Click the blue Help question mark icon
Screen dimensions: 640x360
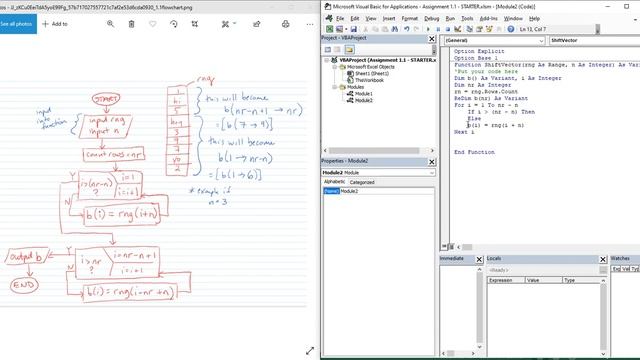coord(511,29)
